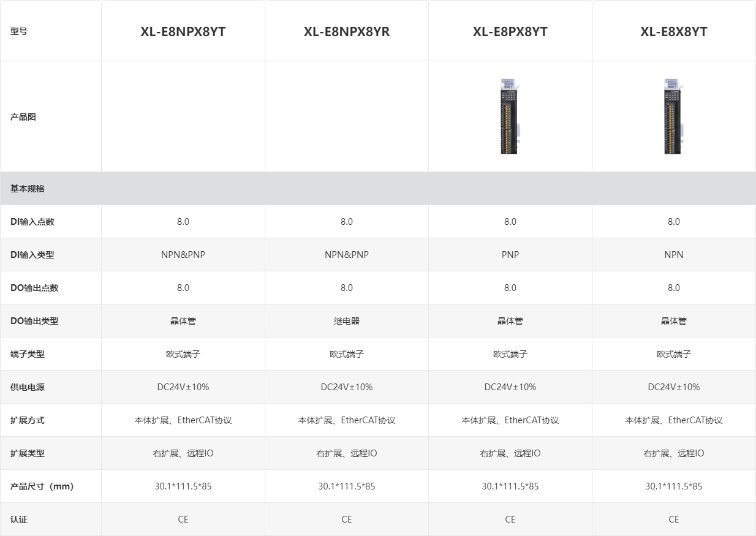Click the DO输出类型 row label
Image resolution: width=756 pixels, height=536 pixels.
point(34,321)
